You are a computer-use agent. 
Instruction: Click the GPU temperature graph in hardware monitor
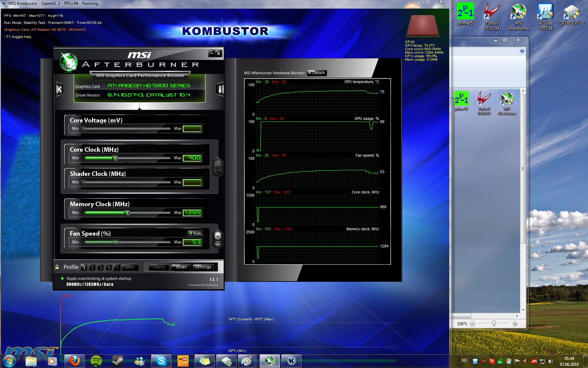pos(317,100)
